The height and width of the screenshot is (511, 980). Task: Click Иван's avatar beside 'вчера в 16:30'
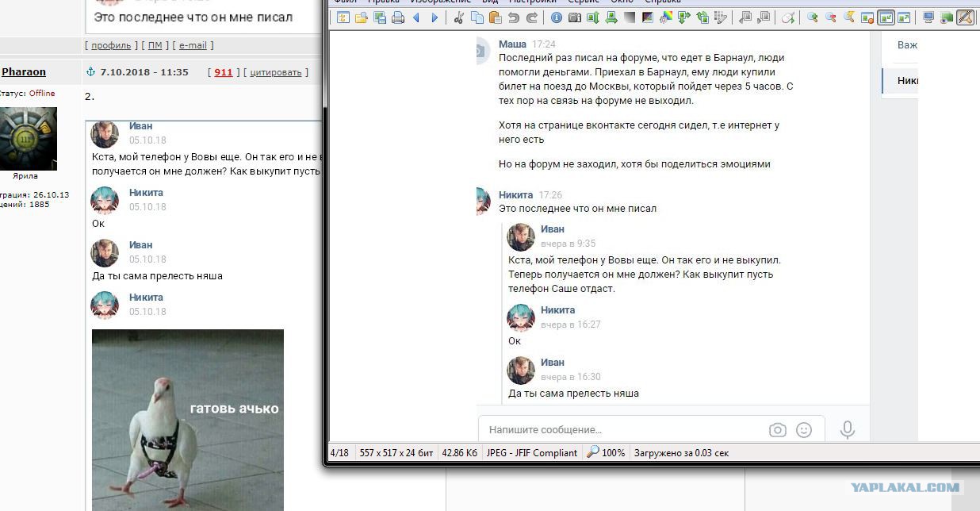tap(521, 370)
